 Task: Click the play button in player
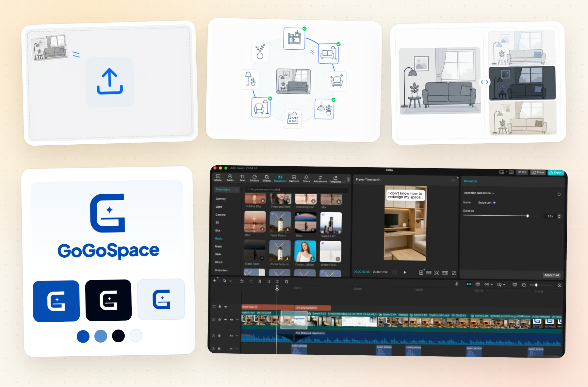pyautogui.click(x=405, y=272)
